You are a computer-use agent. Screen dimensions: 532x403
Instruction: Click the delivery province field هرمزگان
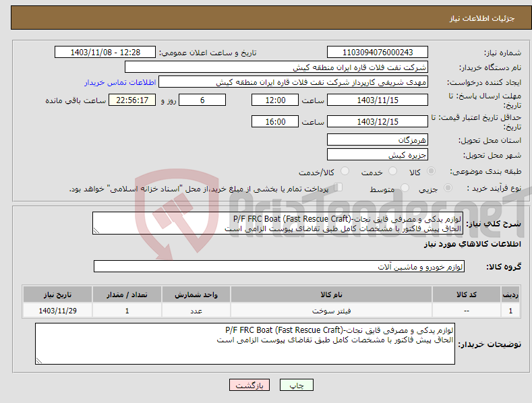click(378, 139)
